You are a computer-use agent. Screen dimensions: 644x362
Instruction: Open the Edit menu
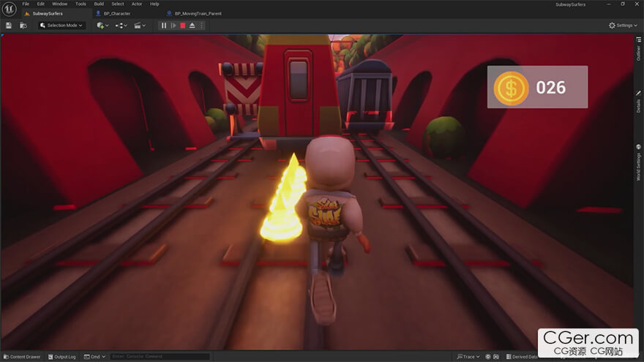point(41,4)
